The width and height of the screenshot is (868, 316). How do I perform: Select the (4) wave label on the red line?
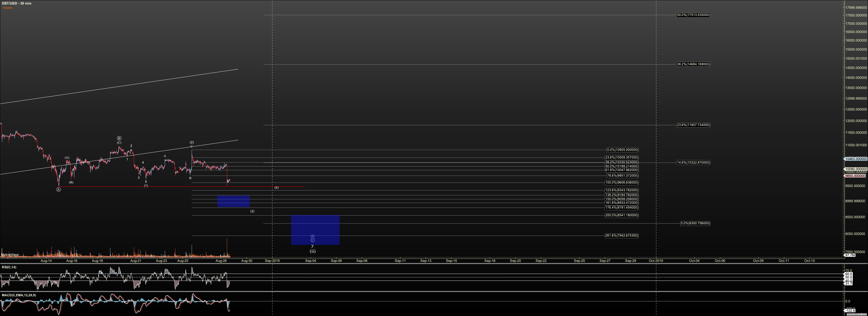tap(276, 188)
